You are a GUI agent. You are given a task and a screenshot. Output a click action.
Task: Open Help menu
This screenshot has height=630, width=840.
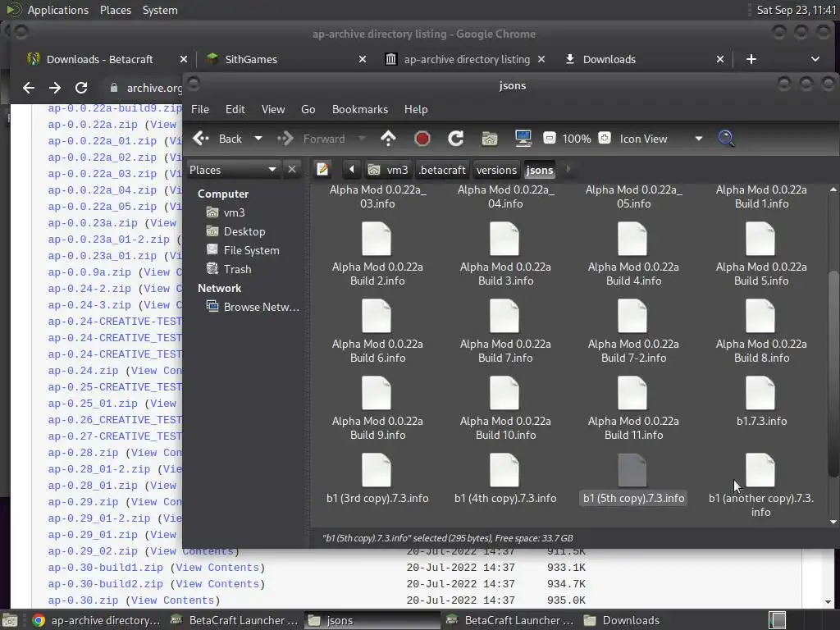416,109
